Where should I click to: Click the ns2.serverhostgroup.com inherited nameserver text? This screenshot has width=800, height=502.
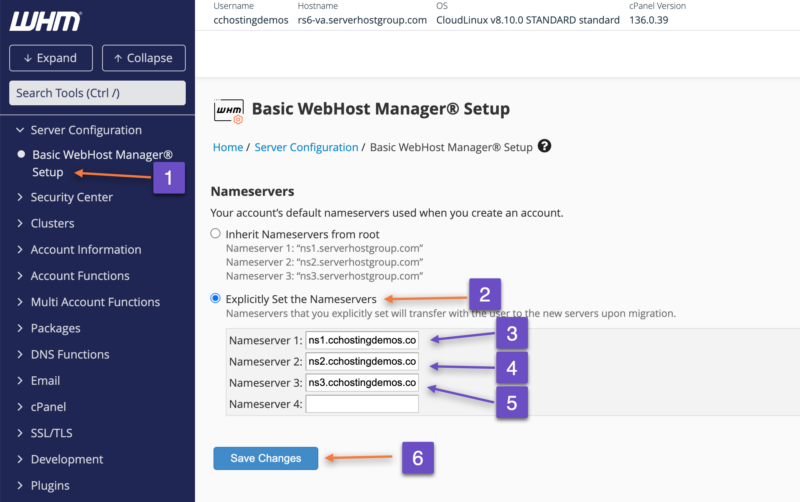click(360, 262)
